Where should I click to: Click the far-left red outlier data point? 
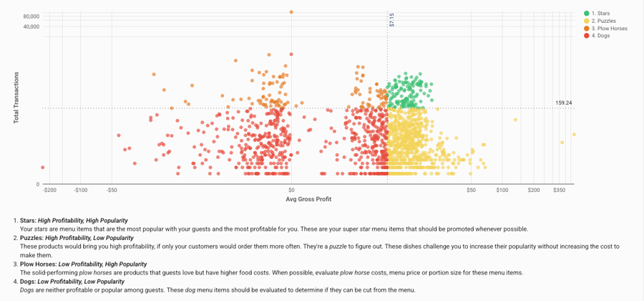[x=43, y=168]
